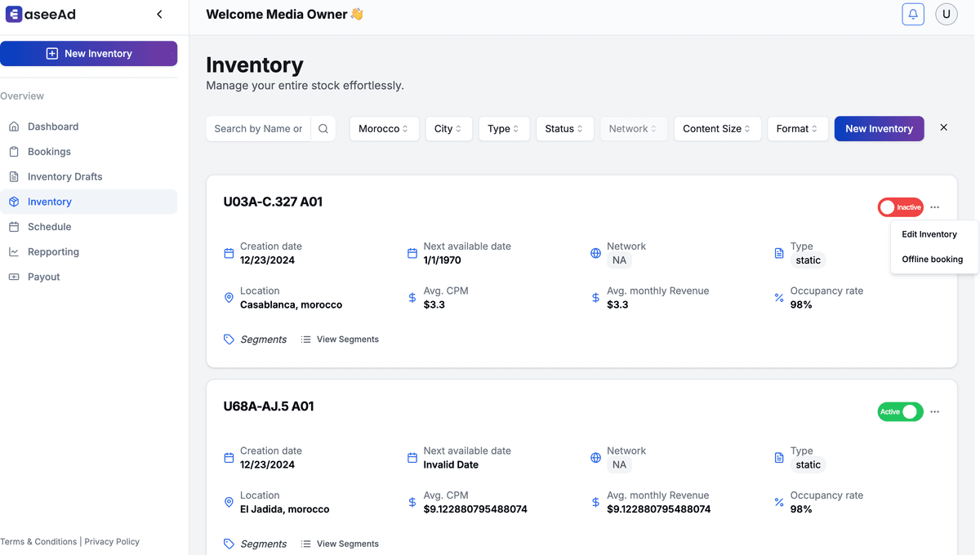Screen dimensions: 980x555
Task: Click the Segments tag icon on U03A-C.327 A01
Action: pos(229,340)
